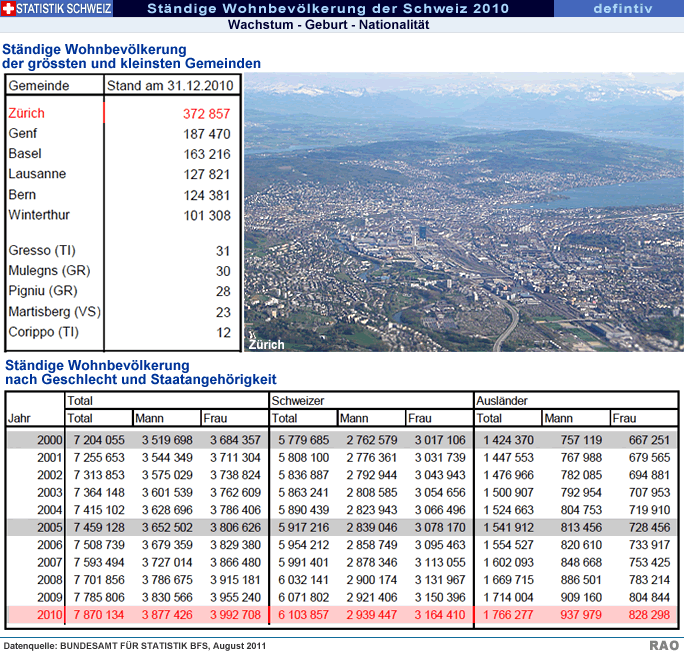Click the 'Stand am 31.12.2010' column header
684x652 pixels.
click(169, 86)
